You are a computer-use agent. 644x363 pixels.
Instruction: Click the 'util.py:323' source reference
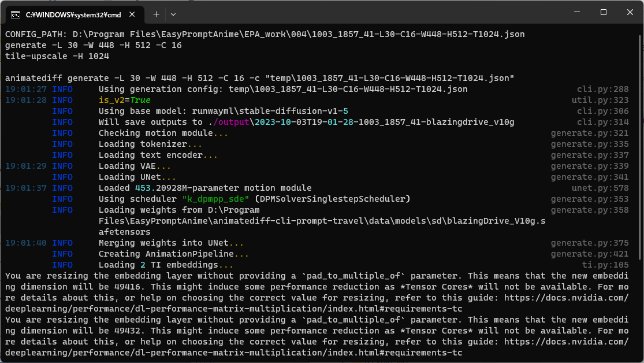600,101
